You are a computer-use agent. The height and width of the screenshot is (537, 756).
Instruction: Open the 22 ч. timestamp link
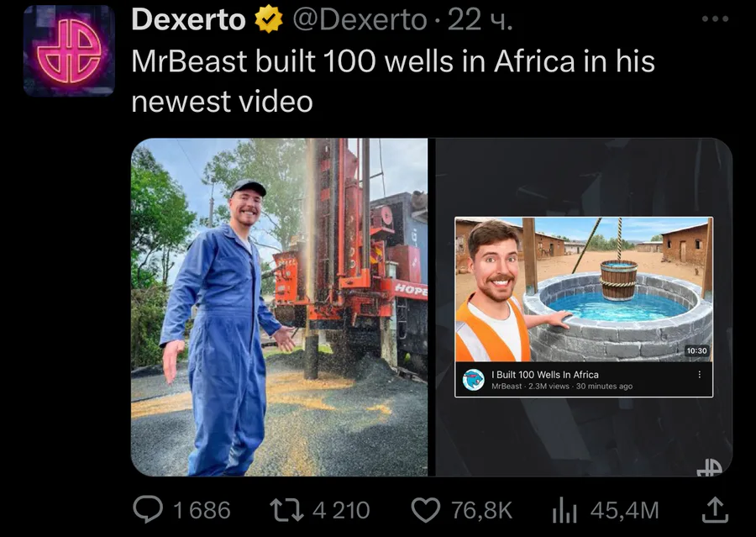coord(480,20)
